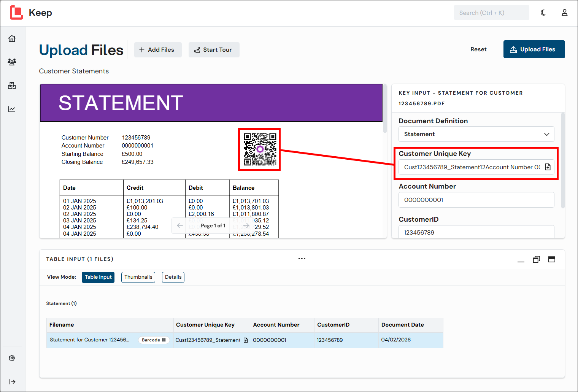Switch to Details view mode
Image resolution: width=578 pixels, height=392 pixels.
[x=173, y=277]
